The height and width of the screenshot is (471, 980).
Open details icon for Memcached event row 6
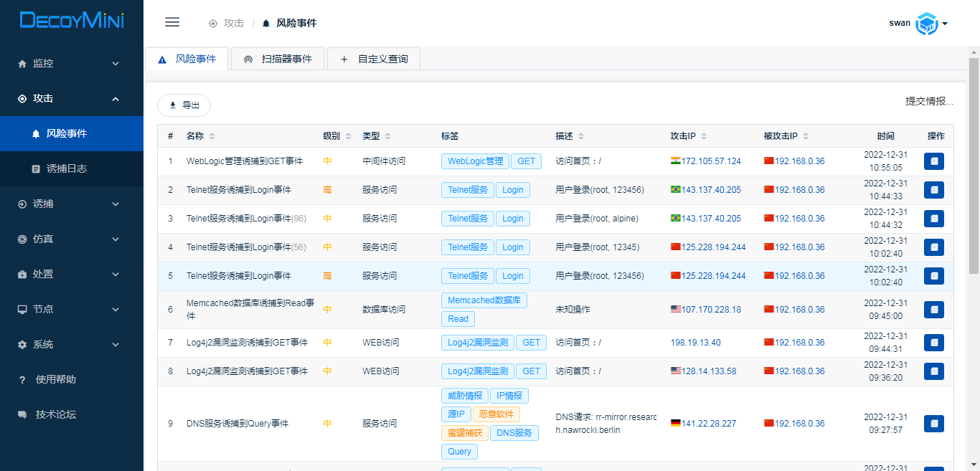coord(933,310)
